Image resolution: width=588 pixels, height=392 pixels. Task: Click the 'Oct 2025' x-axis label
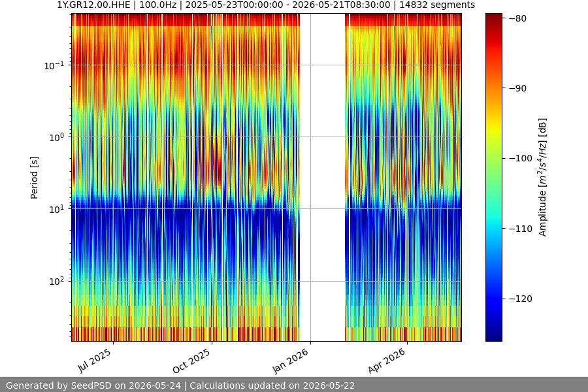(x=191, y=361)
